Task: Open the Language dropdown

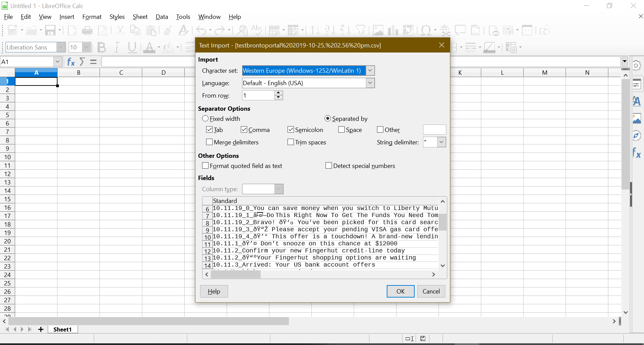Action: [x=370, y=83]
